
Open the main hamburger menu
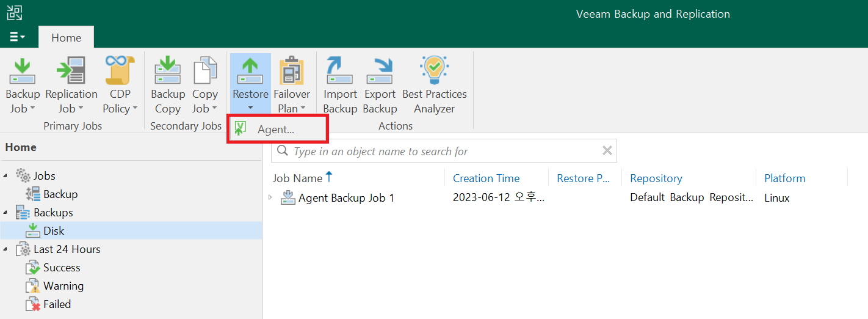coord(17,37)
